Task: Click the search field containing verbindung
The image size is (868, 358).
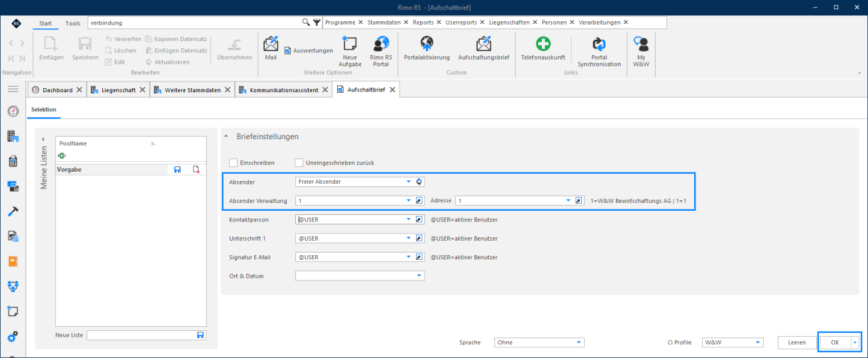Action: (194, 23)
